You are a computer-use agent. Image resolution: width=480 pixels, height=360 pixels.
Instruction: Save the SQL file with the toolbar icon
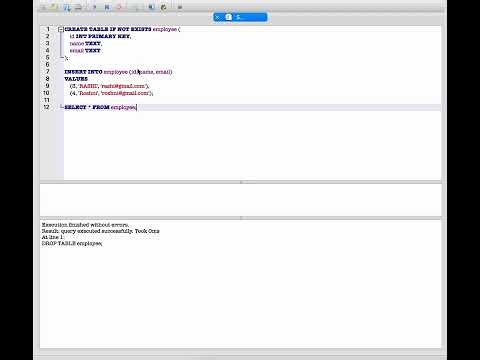(67, 7)
